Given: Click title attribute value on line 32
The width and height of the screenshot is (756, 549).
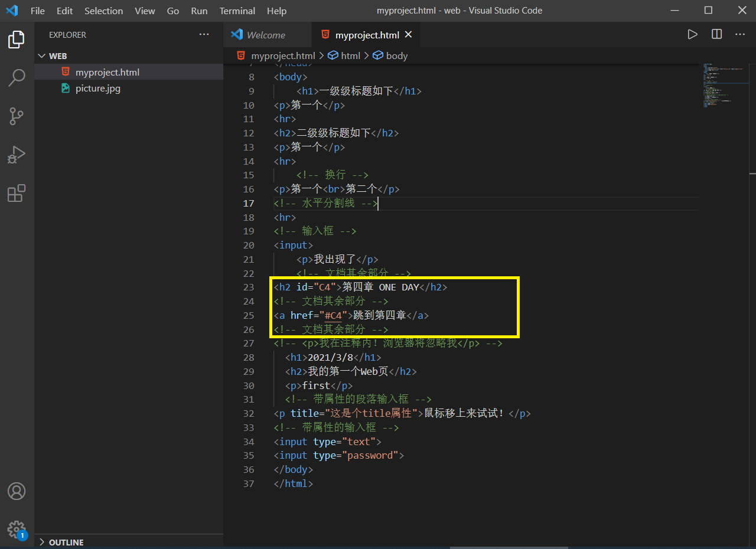Looking at the screenshot, I should [x=372, y=413].
